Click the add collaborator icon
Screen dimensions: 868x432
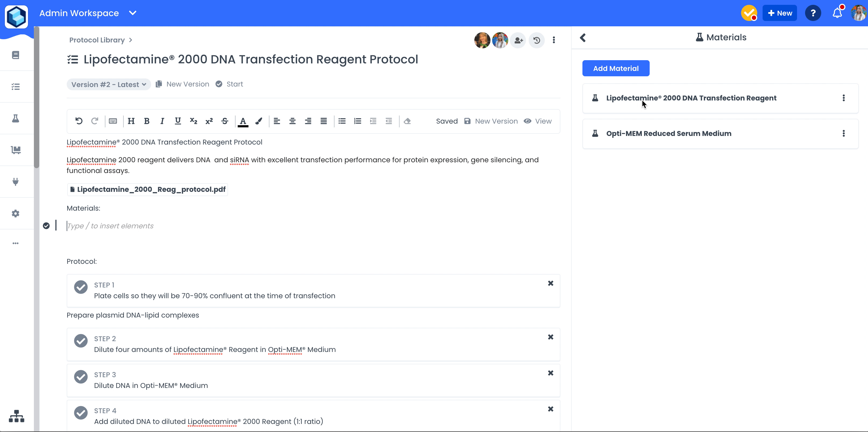[518, 40]
